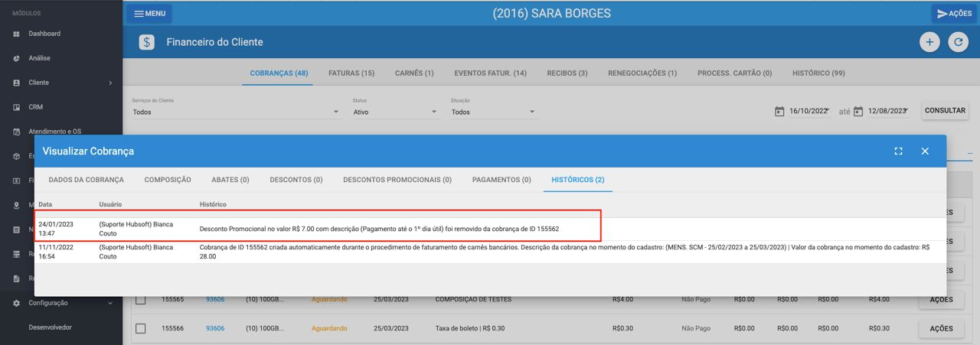Open the AÇÕES send button in header

[954, 13]
